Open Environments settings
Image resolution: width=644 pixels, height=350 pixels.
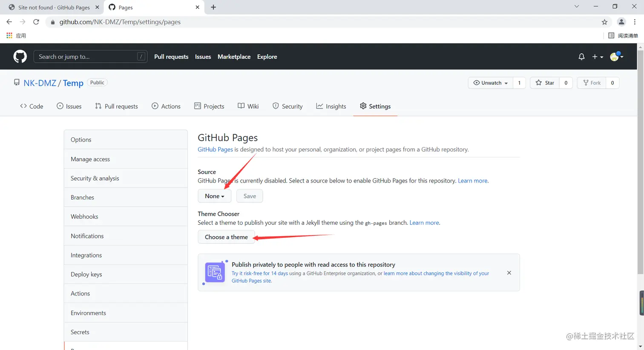pyautogui.click(x=126, y=313)
